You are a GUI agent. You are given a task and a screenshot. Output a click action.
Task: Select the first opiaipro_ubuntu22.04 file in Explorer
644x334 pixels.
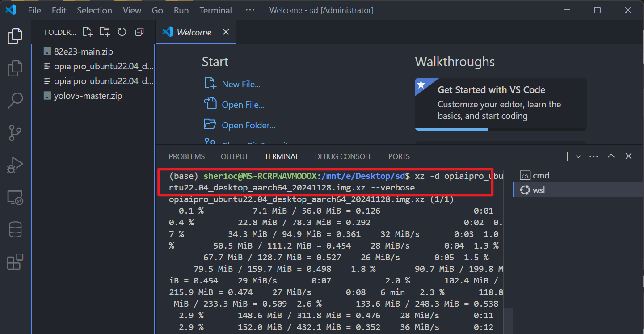pyautogui.click(x=93, y=66)
